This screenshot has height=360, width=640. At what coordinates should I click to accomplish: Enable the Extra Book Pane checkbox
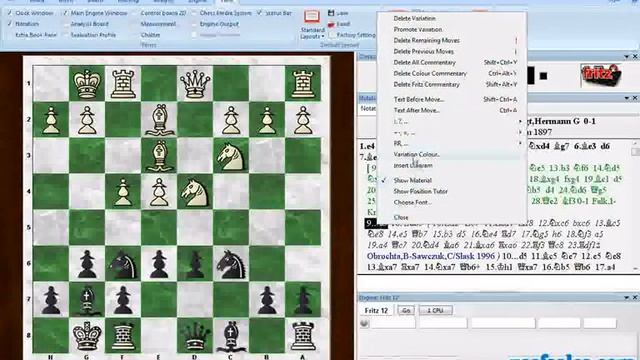coord(10,35)
